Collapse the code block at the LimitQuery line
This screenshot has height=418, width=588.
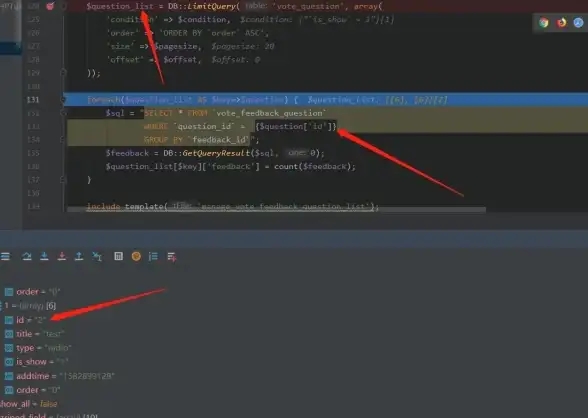click(x=63, y=6)
